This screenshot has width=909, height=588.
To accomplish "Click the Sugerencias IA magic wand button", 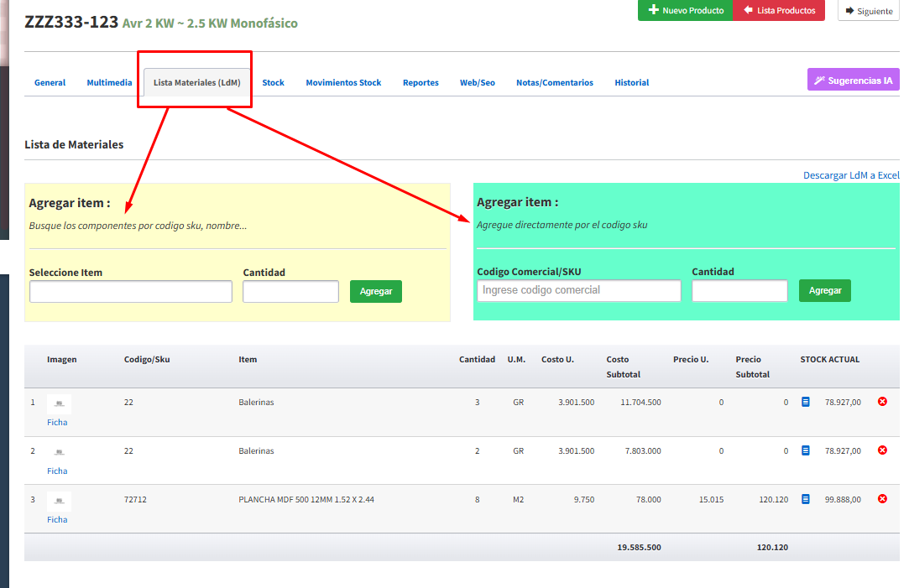I will 853,81.
